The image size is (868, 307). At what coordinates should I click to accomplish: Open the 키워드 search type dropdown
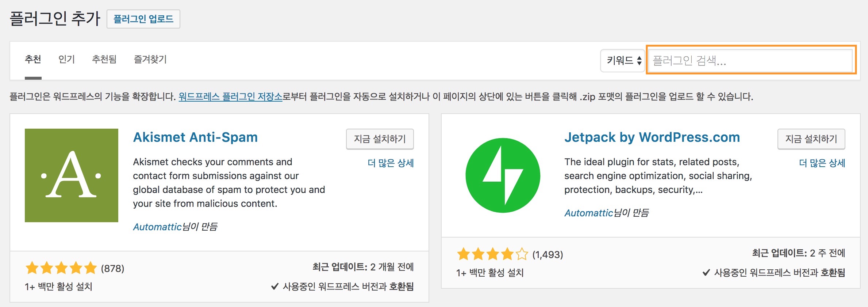tap(623, 60)
